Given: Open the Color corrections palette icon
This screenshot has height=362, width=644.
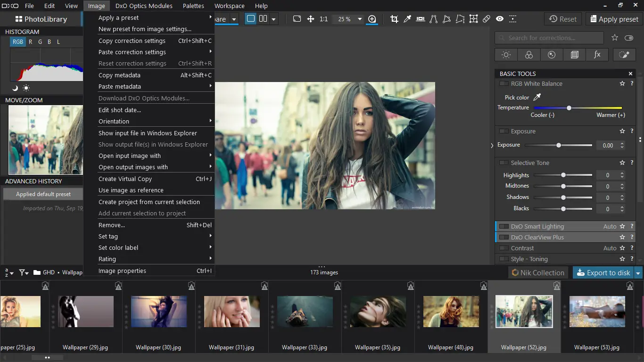Looking at the screenshot, I should click(528, 55).
